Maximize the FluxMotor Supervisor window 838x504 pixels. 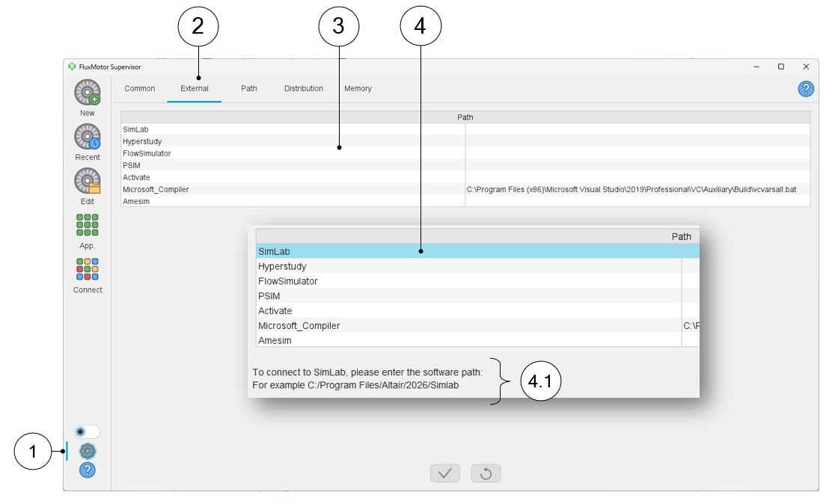coord(781,67)
